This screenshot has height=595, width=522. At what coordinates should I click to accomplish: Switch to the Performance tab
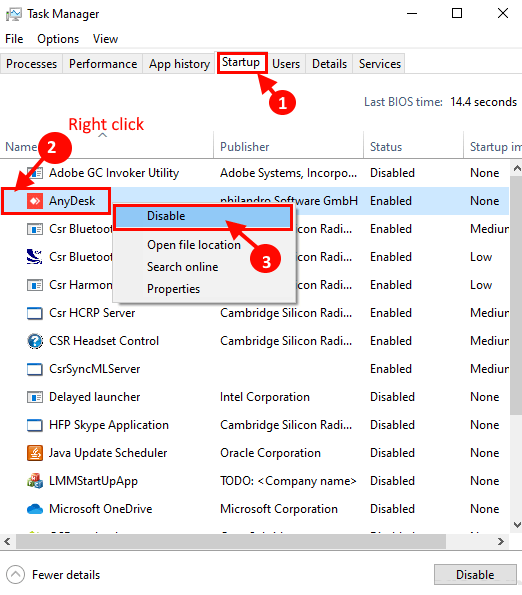[x=103, y=64]
